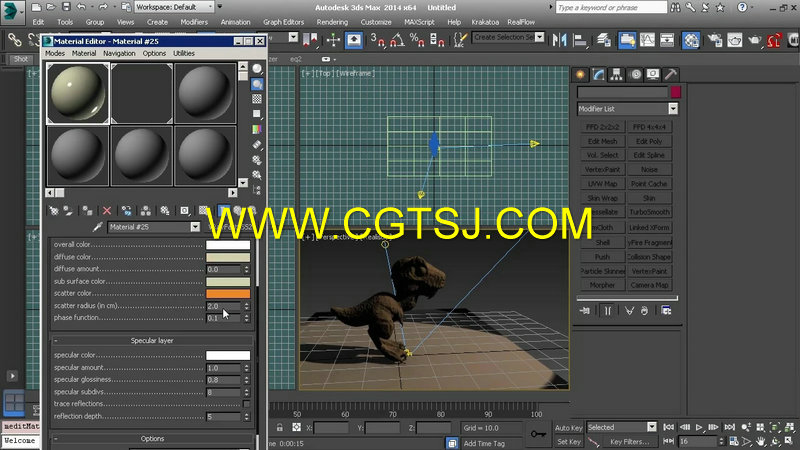This screenshot has width=800, height=450.
Task: Click the specular glossiness spinner arrows
Action: click(246, 380)
